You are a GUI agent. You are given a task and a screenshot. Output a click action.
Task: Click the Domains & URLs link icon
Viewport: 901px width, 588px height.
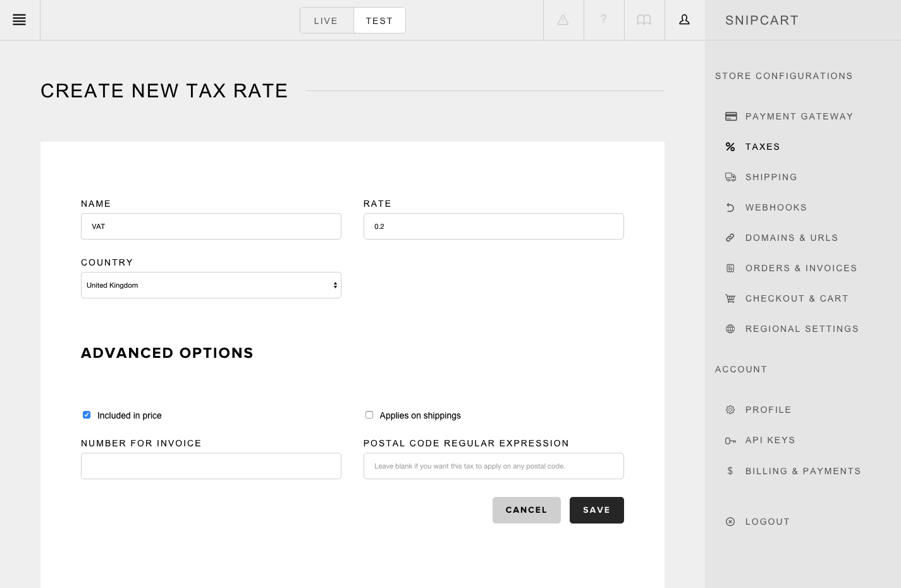click(x=730, y=238)
